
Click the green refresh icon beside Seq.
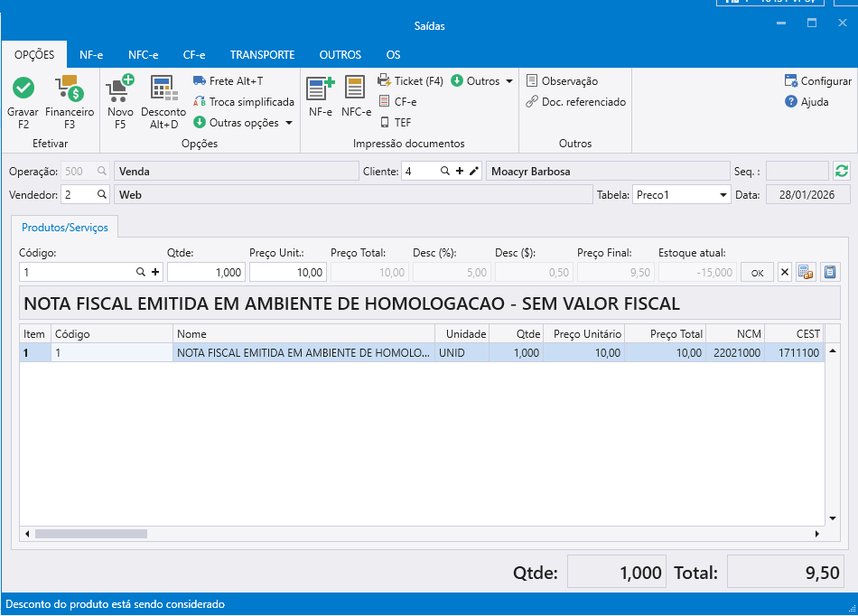842,171
